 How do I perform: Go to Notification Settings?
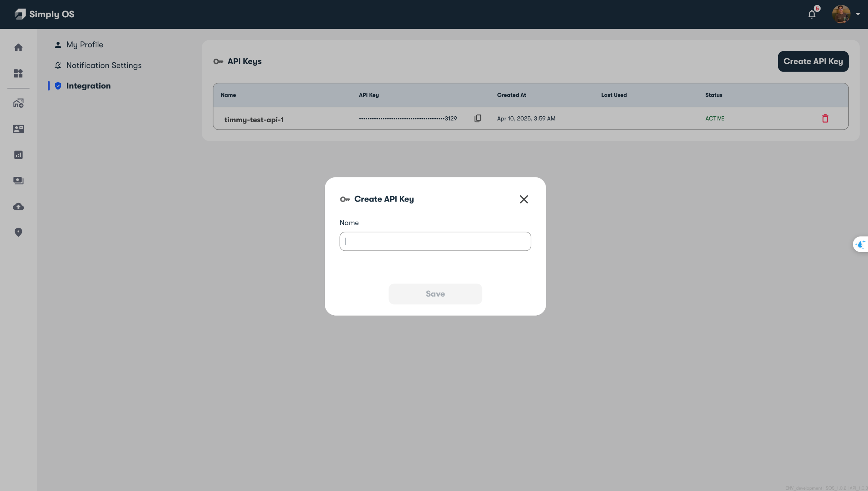click(x=104, y=65)
